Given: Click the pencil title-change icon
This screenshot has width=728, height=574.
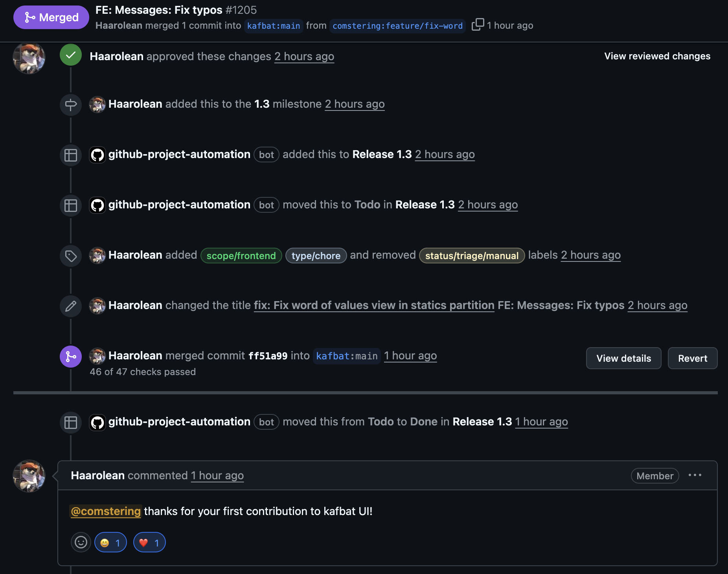Looking at the screenshot, I should (71, 306).
